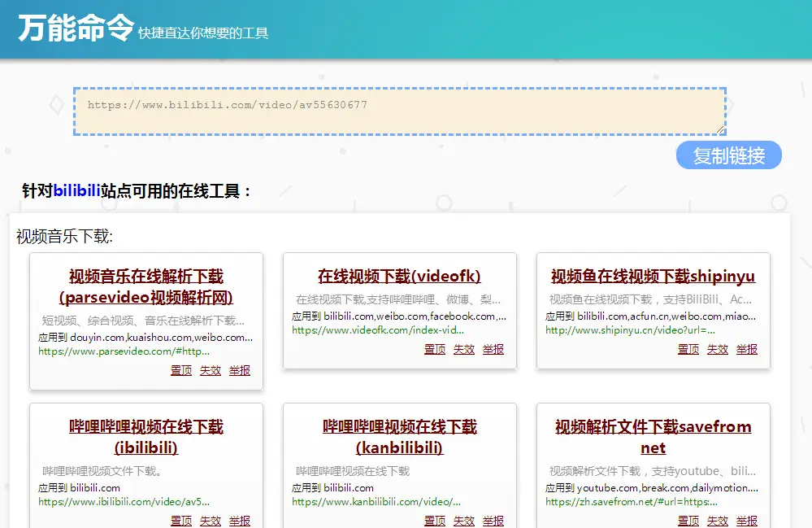
Task: Click the videofk description text
Action: [x=397, y=299]
